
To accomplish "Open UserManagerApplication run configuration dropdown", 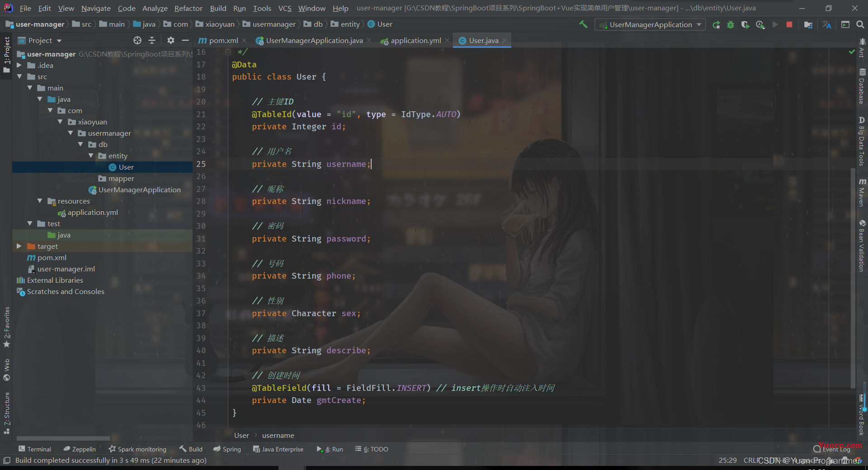I will click(651, 25).
